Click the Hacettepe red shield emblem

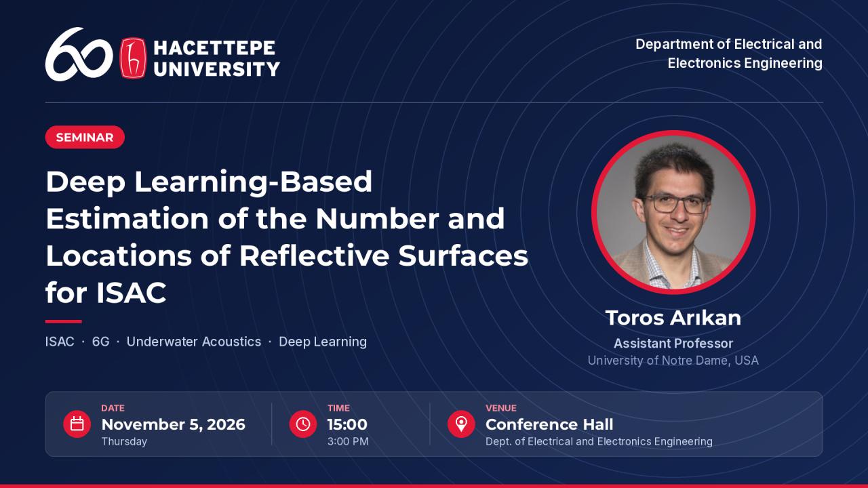point(133,58)
